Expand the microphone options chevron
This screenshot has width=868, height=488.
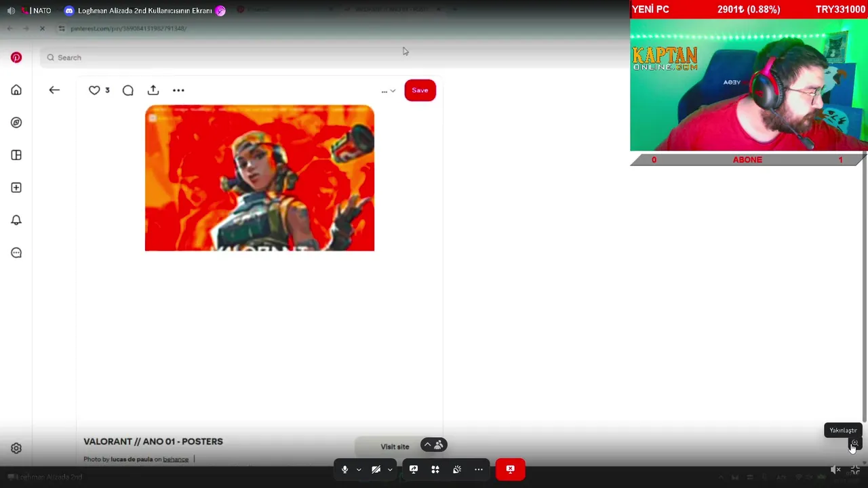pos(359,469)
